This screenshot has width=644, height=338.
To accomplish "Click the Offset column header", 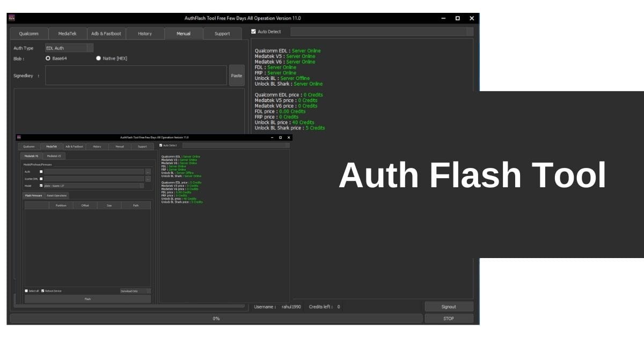I will (85, 205).
